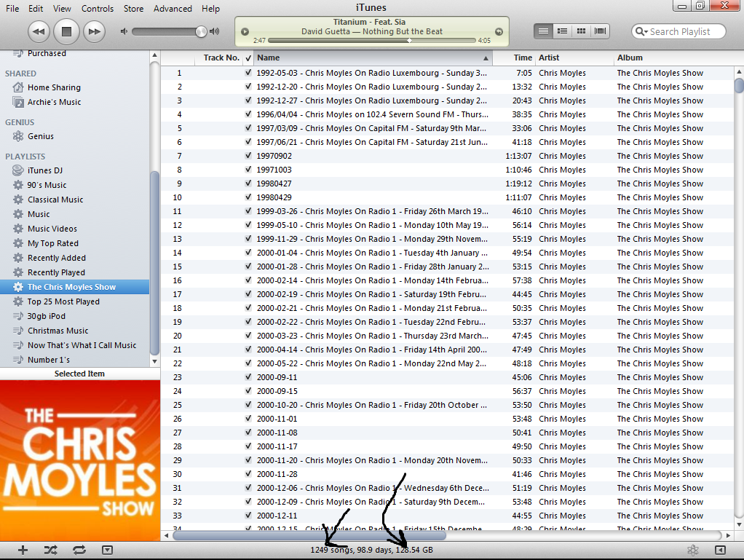This screenshot has height=560, width=744.
Task: Click the Selected Item artwork header
Action: [x=80, y=374]
